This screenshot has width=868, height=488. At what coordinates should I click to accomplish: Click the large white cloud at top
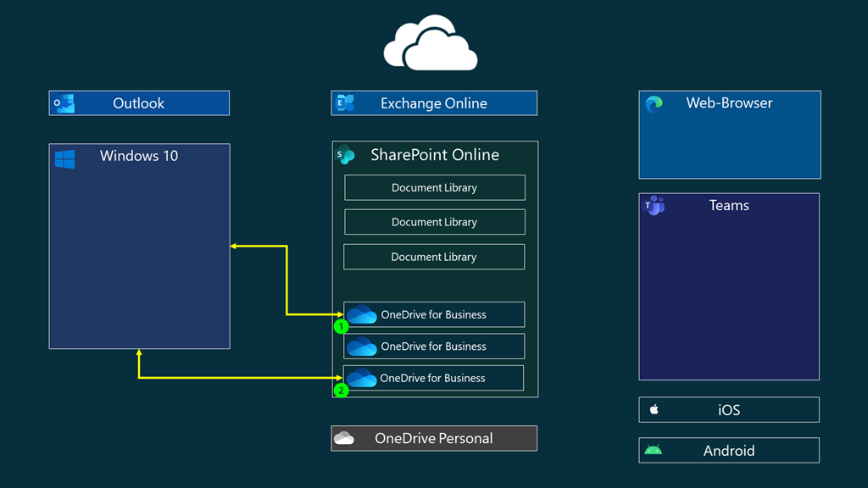431,43
